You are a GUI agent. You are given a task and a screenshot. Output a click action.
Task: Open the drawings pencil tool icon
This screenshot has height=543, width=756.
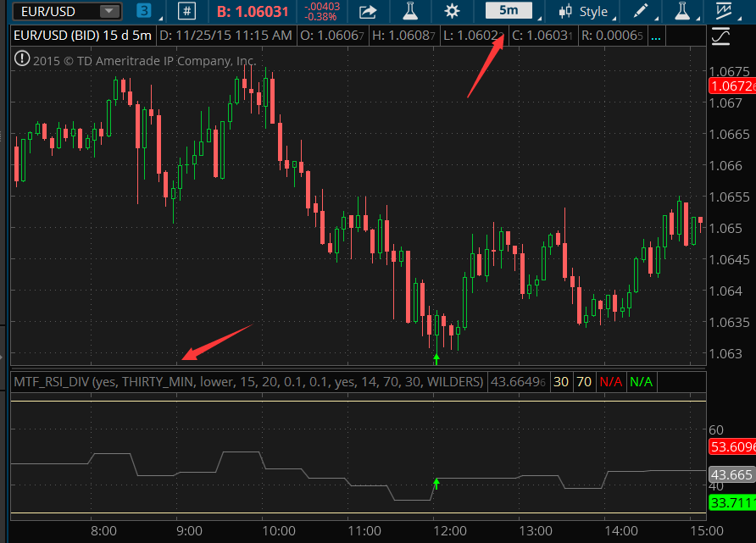point(641,11)
